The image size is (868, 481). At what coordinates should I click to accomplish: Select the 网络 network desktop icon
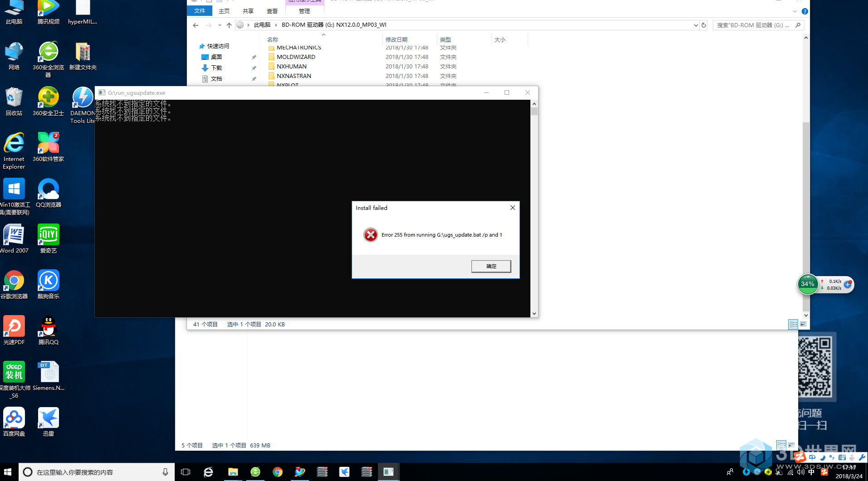click(14, 56)
